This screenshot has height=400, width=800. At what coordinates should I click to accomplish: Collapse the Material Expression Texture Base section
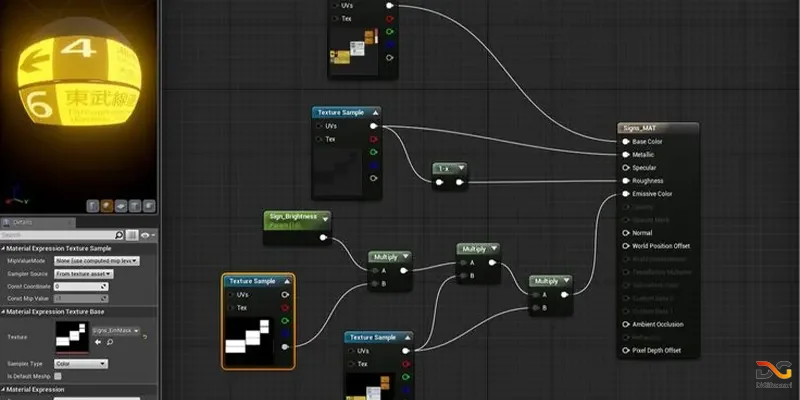coord(4,312)
